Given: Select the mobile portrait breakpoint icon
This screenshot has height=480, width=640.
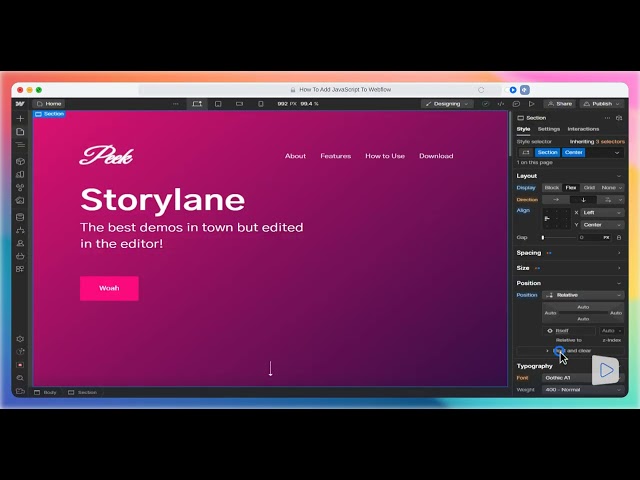Looking at the screenshot, I should point(261,104).
